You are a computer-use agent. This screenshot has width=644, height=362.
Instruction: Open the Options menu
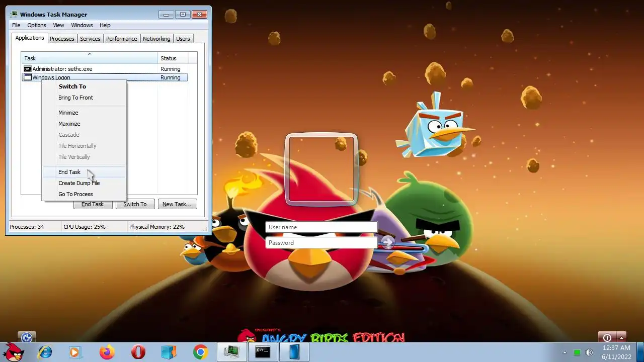click(x=37, y=25)
